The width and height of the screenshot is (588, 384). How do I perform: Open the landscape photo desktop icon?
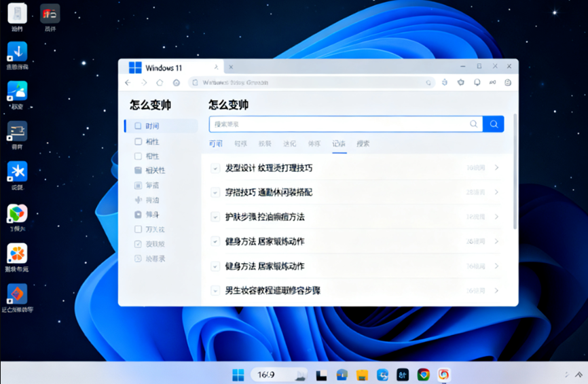[17, 91]
